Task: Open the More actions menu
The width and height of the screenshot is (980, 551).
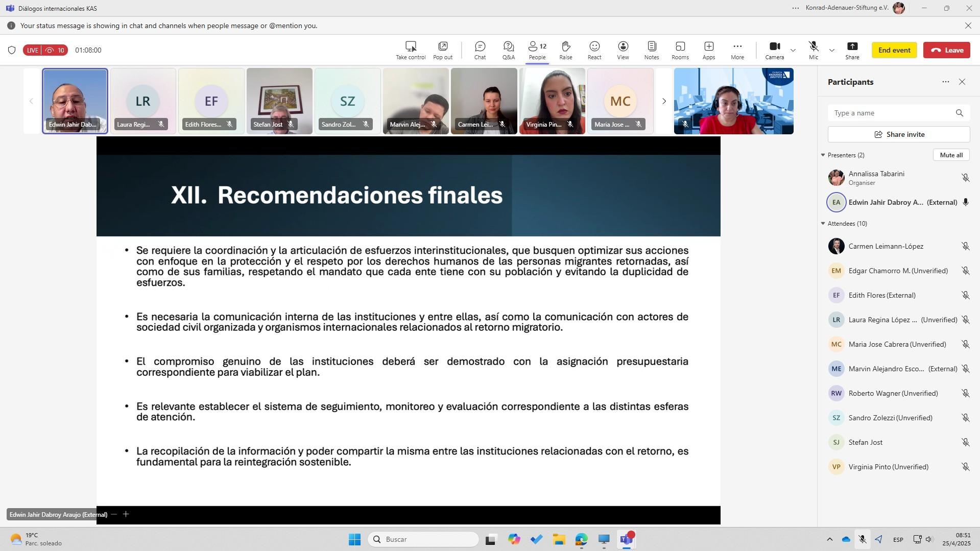Action: tap(737, 50)
